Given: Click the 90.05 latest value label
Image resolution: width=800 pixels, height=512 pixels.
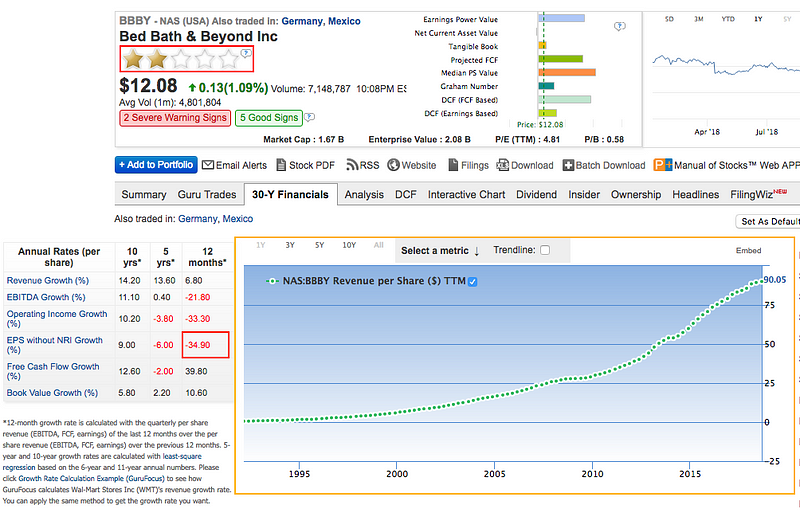Looking at the screenshot, I should point(775,280).
